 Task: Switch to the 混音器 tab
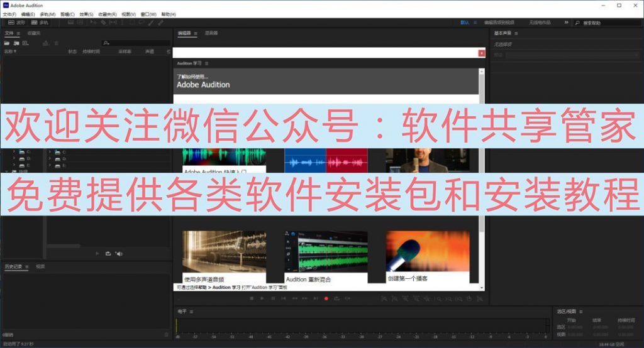point(211,33)
